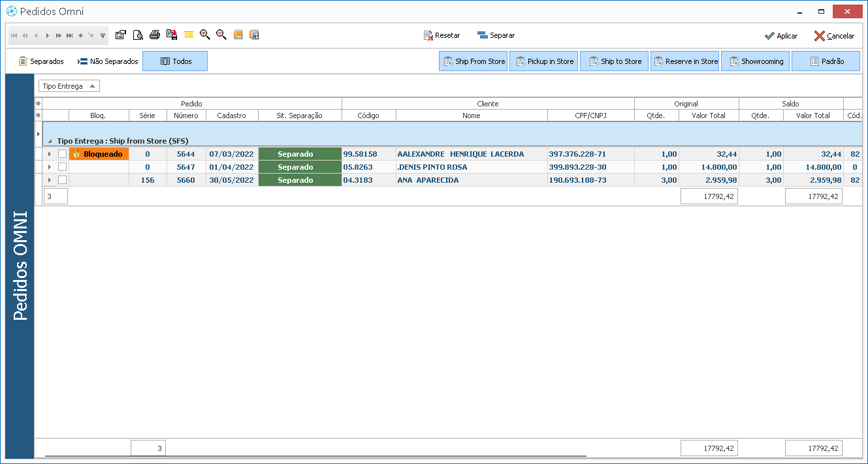Click the Separar button
The image size is (868, 464).
(x=496, y=35)
